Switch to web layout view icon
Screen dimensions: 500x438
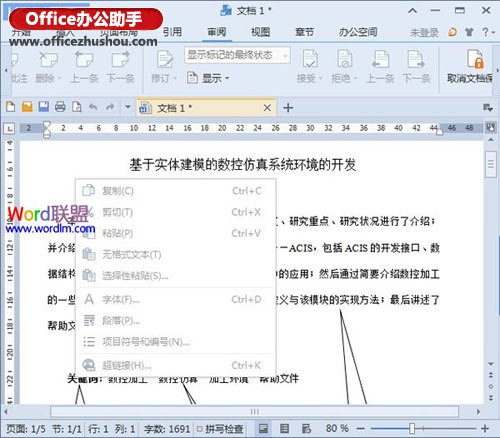pyautogui.click(x=306, y=428)
